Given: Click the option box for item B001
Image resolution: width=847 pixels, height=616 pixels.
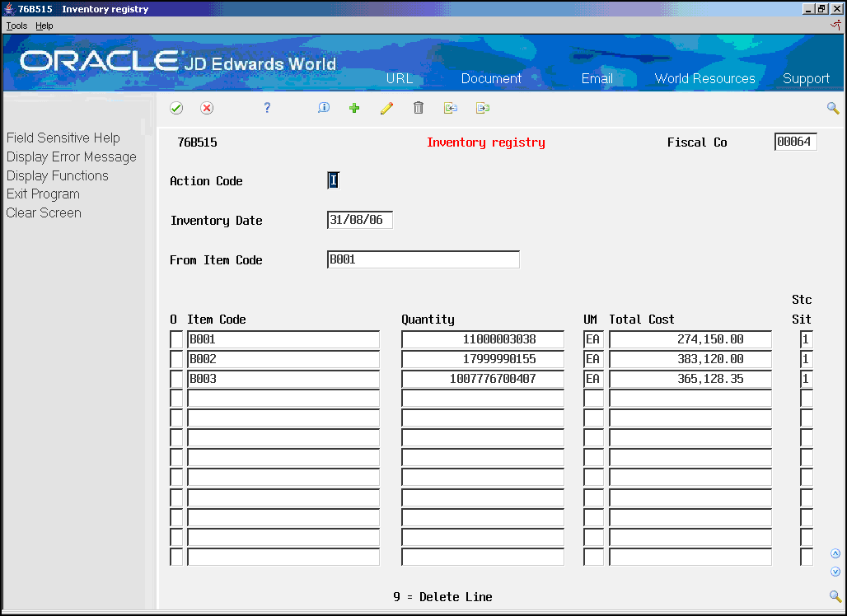Looking at the screenshot, I should click(x=176, y=339).
